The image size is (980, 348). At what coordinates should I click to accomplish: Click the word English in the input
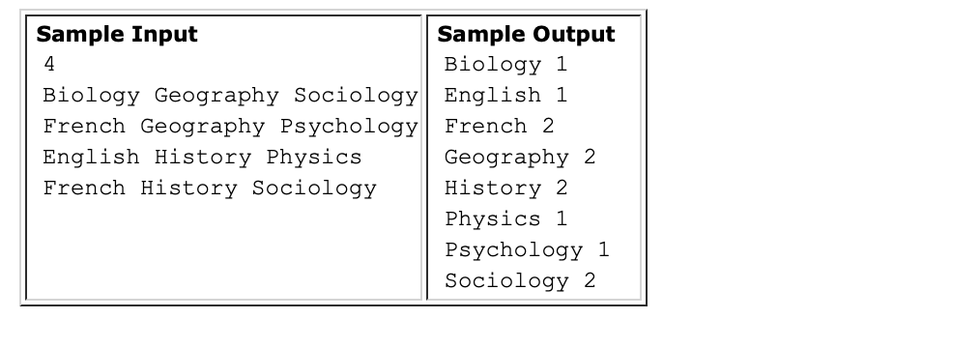pyautogui.click(x=91, y=158)
